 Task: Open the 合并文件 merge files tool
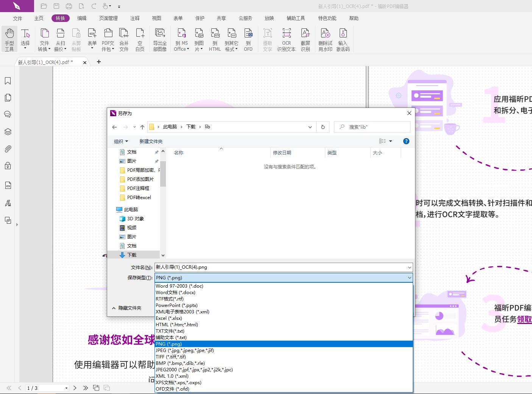coord(124,38)
